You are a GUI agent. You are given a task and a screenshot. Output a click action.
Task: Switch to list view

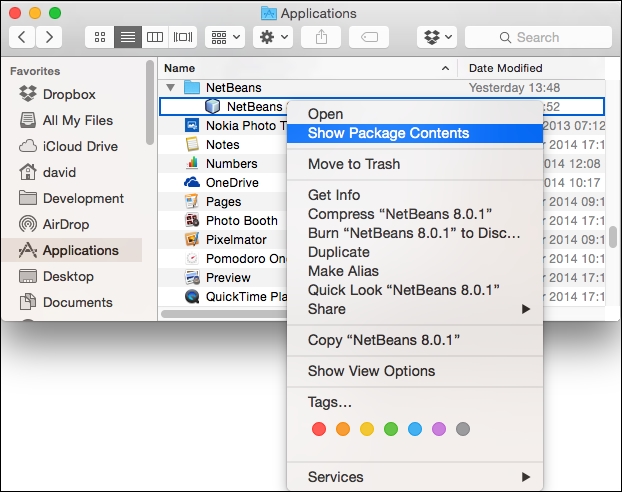pyautogui.click(x=128, y=37)
